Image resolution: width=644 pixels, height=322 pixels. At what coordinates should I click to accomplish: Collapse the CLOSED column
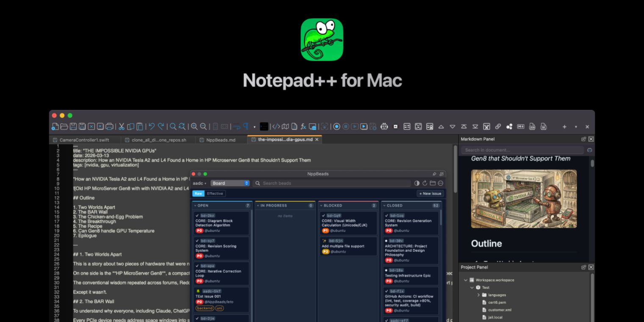coord(384,205)
